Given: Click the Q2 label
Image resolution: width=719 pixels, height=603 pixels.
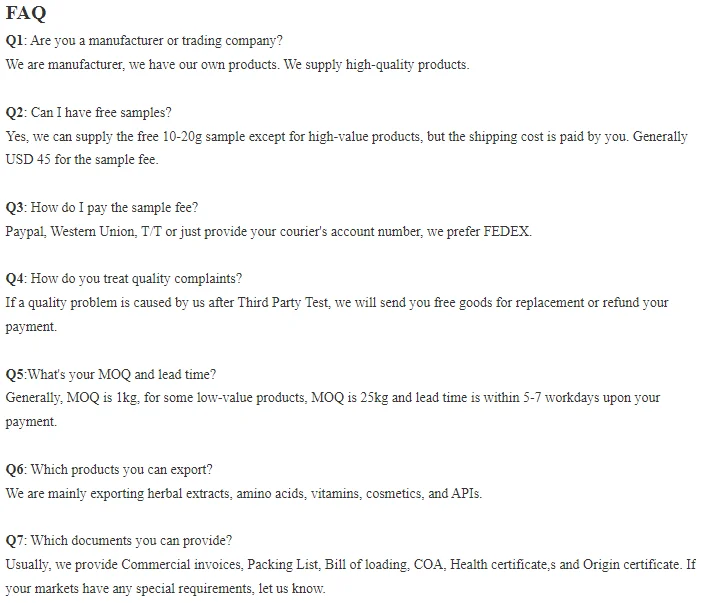Looking at the screenshot, I should coord(15,113).
